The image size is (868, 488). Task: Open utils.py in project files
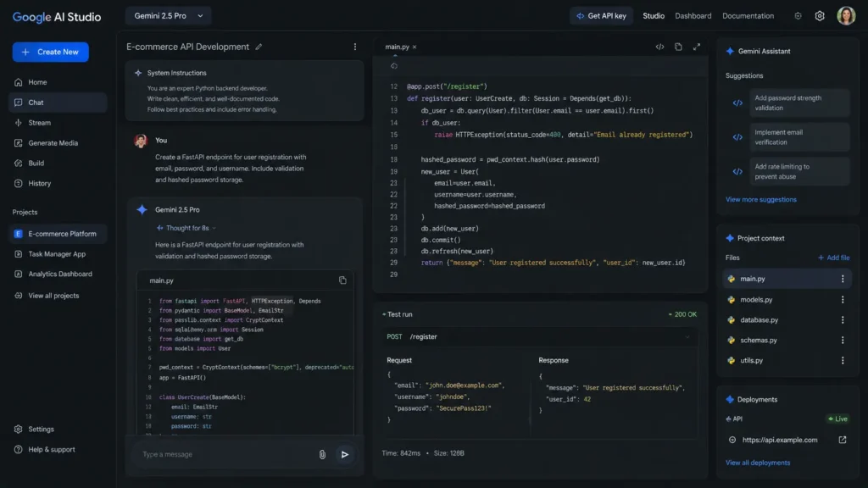pos(786,360)
